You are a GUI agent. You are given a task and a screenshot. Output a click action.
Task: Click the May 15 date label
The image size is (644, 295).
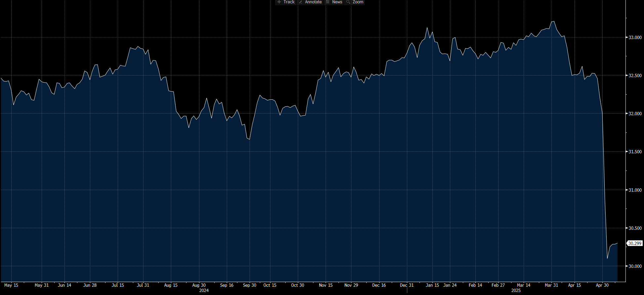(x=11, y=285)
